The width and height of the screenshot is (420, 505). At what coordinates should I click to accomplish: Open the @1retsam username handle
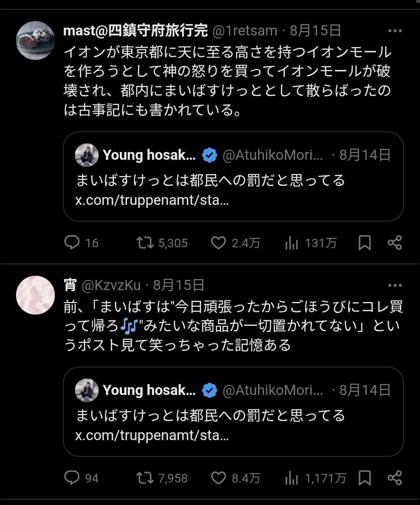(x=245, y=31)
